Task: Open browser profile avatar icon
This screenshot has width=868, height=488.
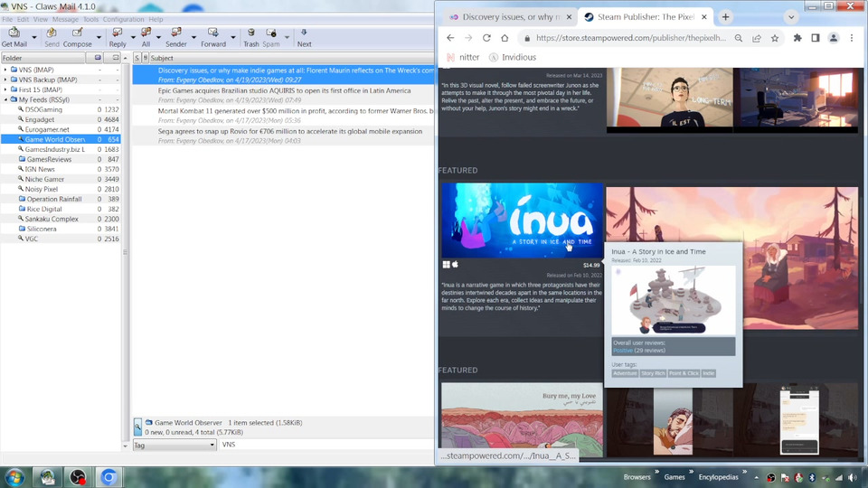Action: click(x=833, y=38)
